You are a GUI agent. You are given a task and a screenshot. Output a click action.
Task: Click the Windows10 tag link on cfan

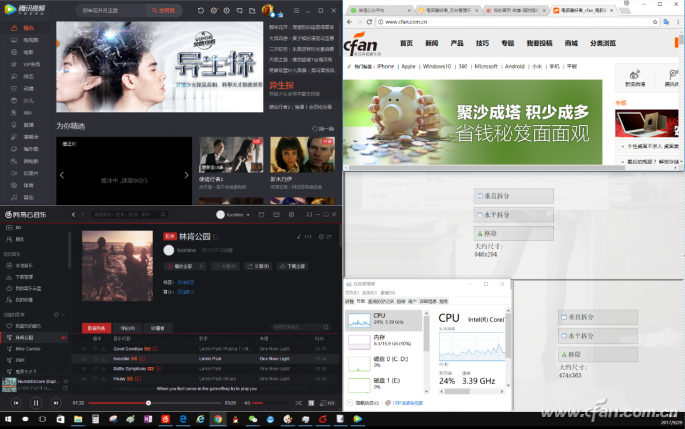coord(436,66)
